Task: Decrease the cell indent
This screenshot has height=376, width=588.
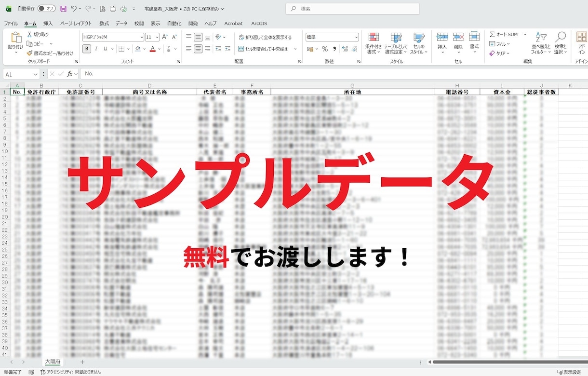Action: (218, 49)
